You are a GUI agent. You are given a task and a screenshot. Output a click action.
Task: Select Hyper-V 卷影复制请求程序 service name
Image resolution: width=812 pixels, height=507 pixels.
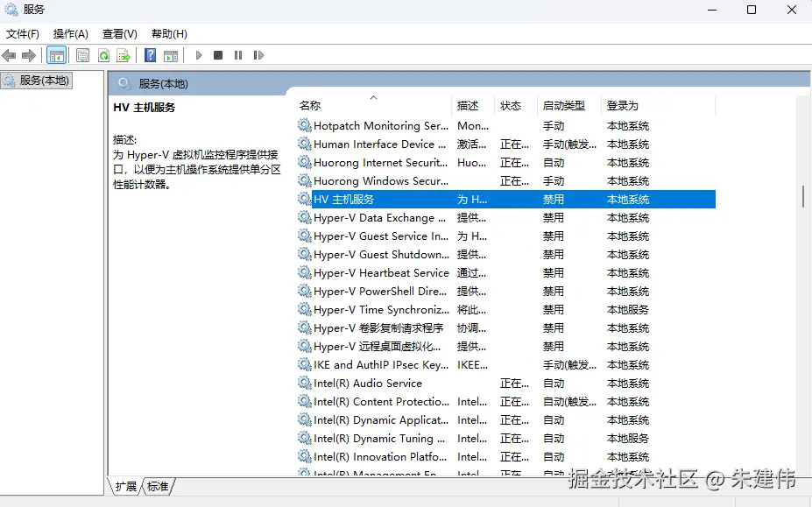(378, 327)
